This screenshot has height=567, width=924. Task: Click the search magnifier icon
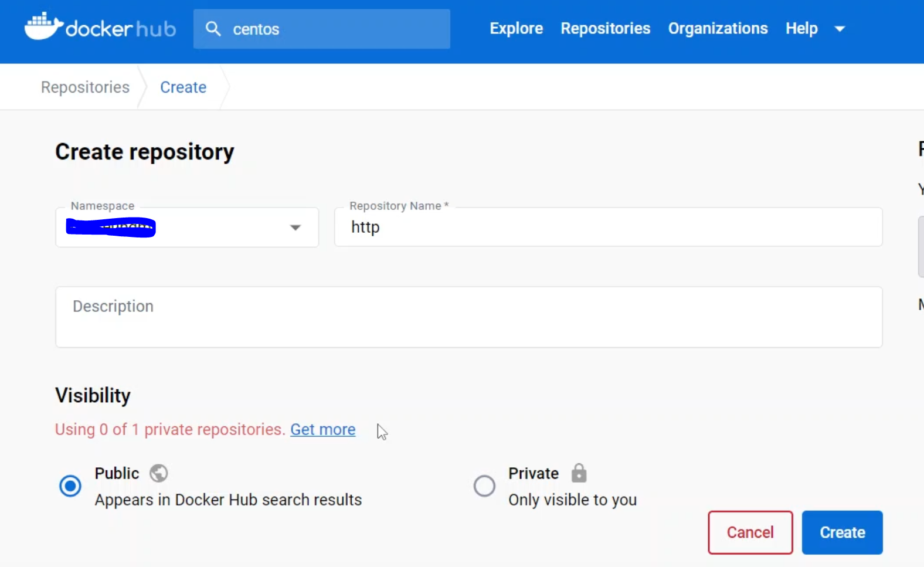(213, 29)
